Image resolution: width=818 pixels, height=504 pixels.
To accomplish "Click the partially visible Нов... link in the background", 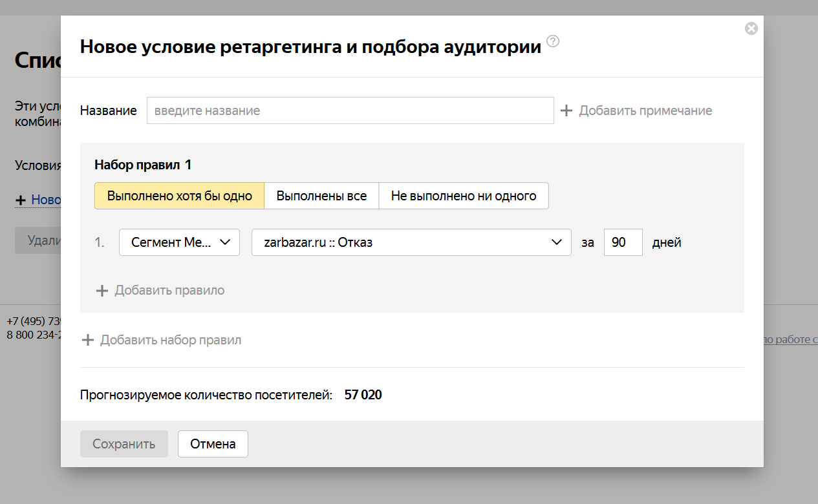I will point(45,200).
